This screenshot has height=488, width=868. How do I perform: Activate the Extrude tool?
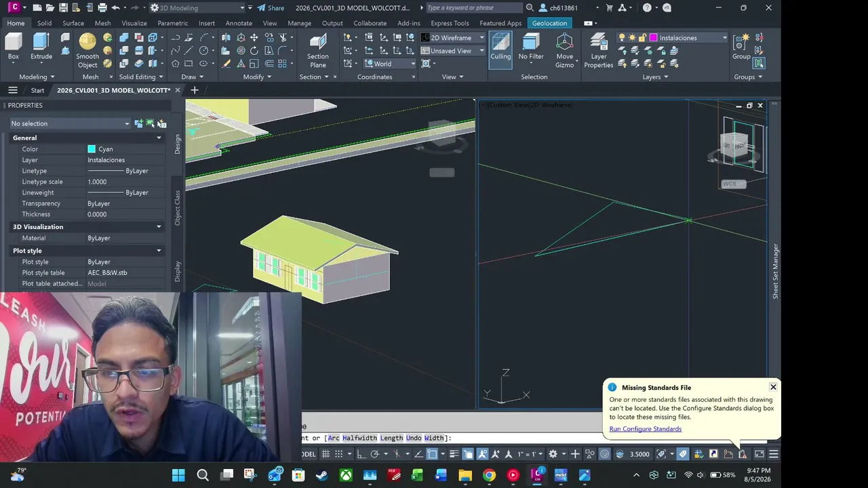click(41, 46)
